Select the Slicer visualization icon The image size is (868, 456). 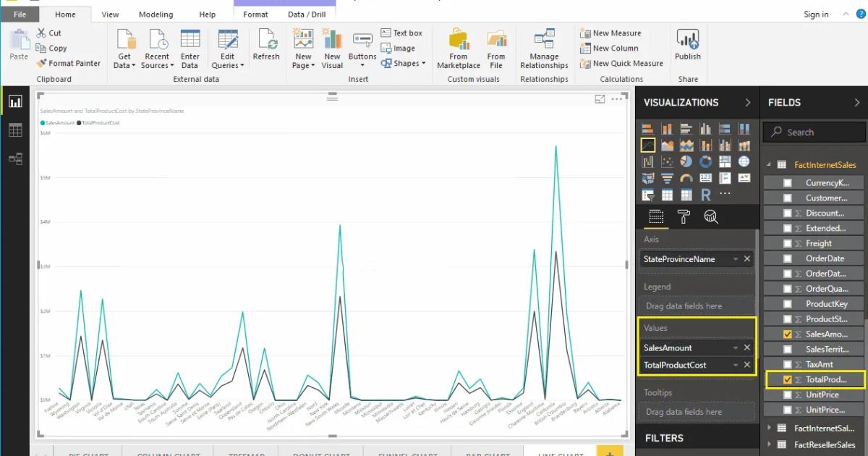648,193
